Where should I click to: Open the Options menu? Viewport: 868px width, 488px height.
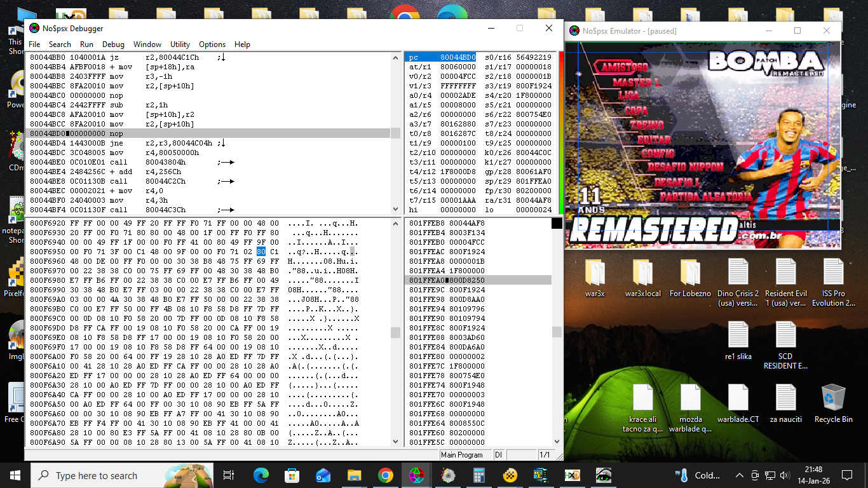pyautogui.click(x=212, y=44)
